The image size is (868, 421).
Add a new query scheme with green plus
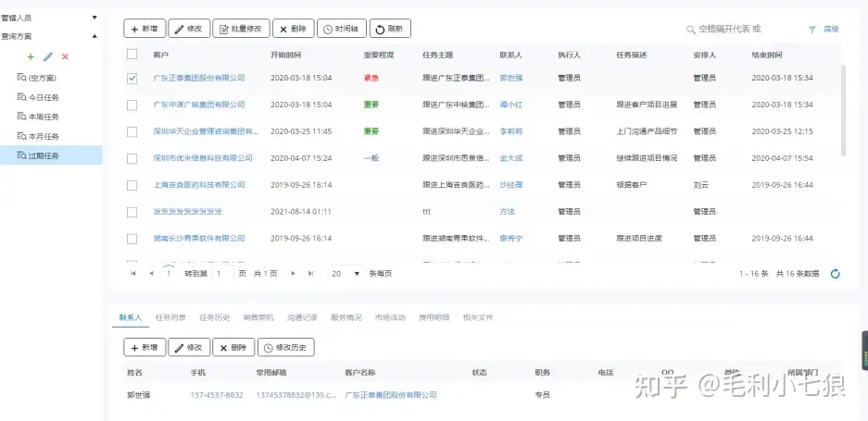coord(31,57)
